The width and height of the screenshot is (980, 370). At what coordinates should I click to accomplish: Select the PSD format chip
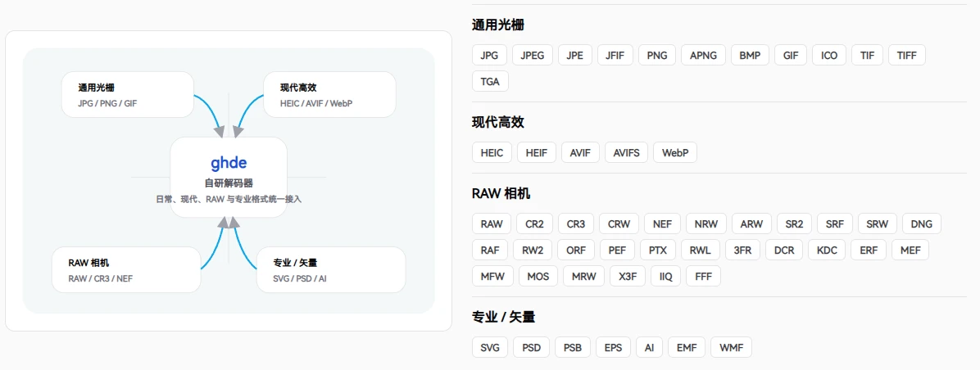[x=532, y=347]
